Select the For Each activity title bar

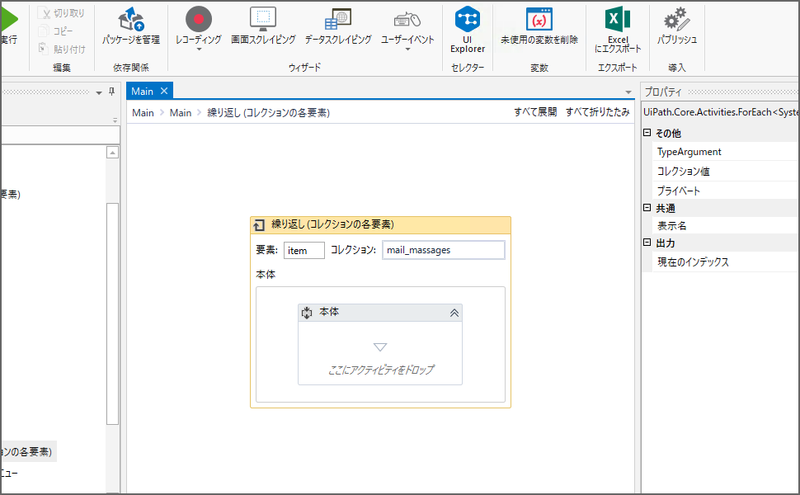point(381,225)
